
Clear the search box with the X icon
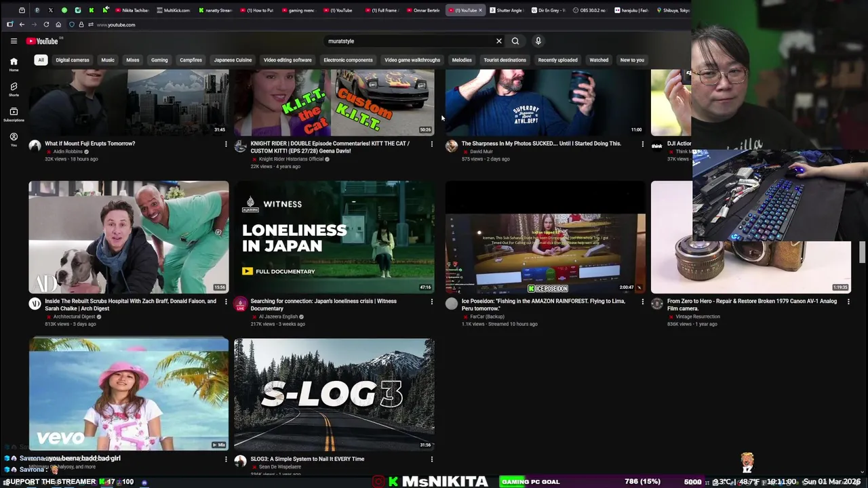(499, 41)
